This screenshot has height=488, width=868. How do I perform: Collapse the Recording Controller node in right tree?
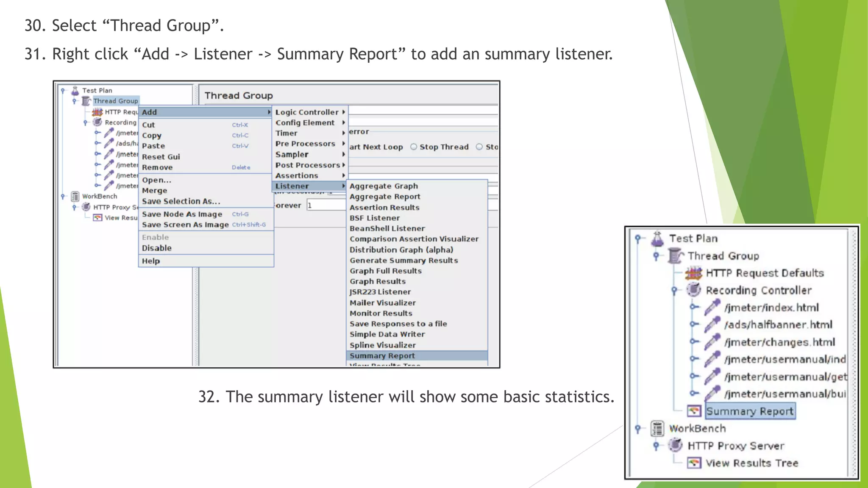pos(675,291)
